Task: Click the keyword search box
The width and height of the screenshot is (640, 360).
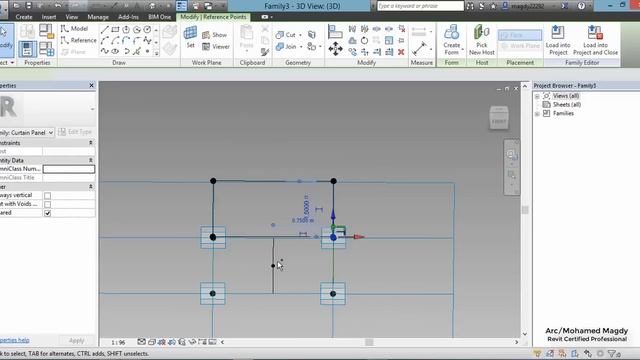Action: (420, 6)
